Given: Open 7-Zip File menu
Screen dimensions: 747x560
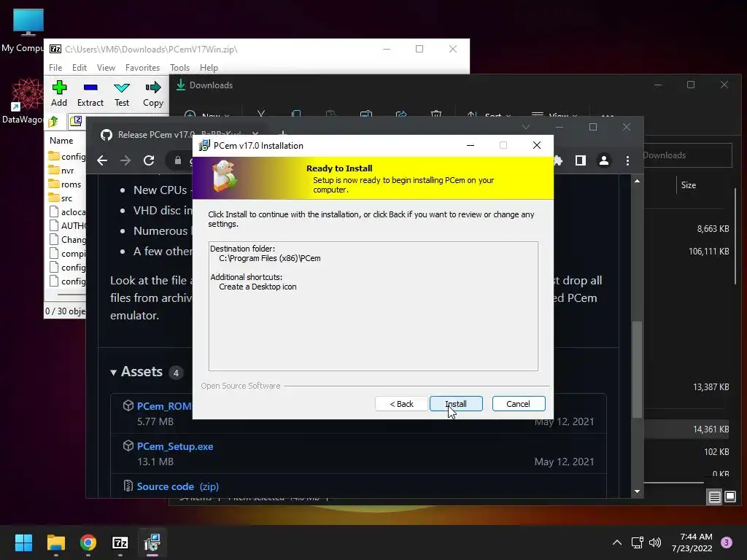Looking at the screenshot, I should tap(55, 68).
